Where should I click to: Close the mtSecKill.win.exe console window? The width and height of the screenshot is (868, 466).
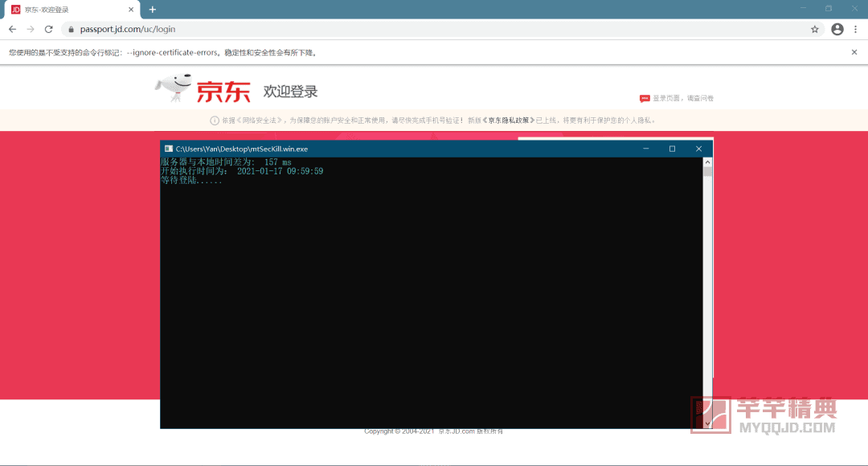tap(698, 149)
